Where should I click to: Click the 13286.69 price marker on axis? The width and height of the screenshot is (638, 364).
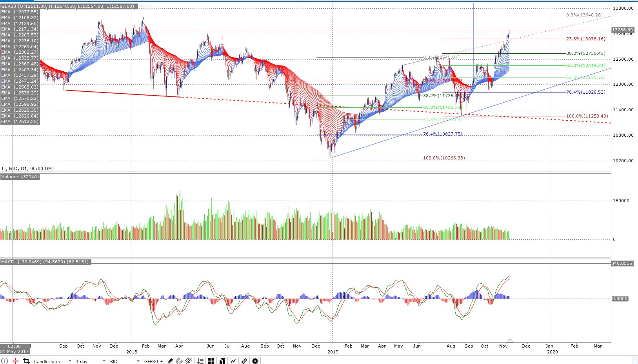pyautogui.click(x=622, y=30)
